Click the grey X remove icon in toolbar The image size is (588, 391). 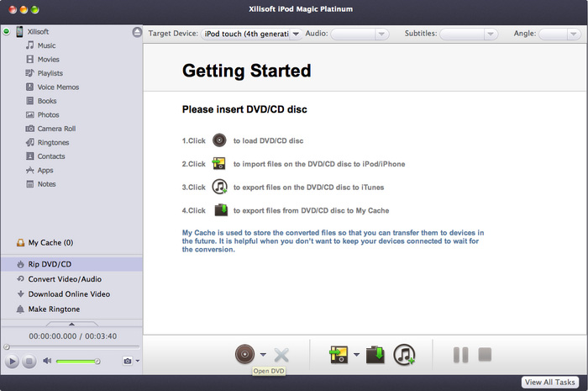tap(281, 355)
